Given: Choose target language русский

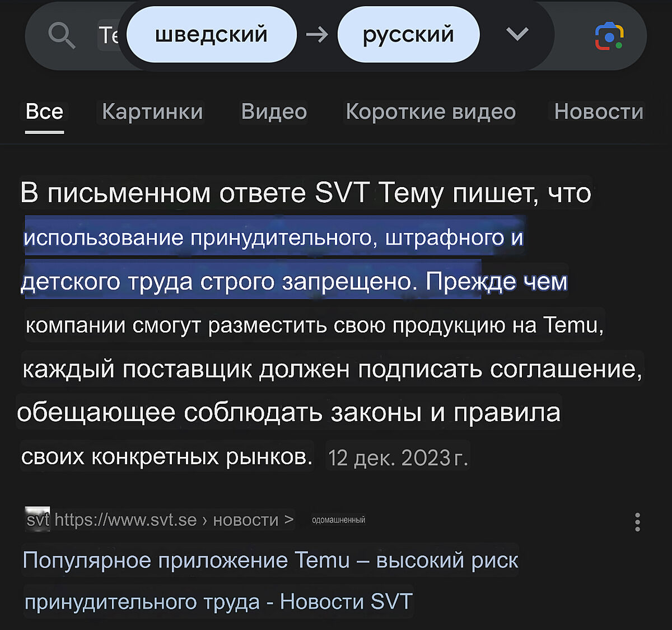Looking at the screenshot, I should (408, 35).
